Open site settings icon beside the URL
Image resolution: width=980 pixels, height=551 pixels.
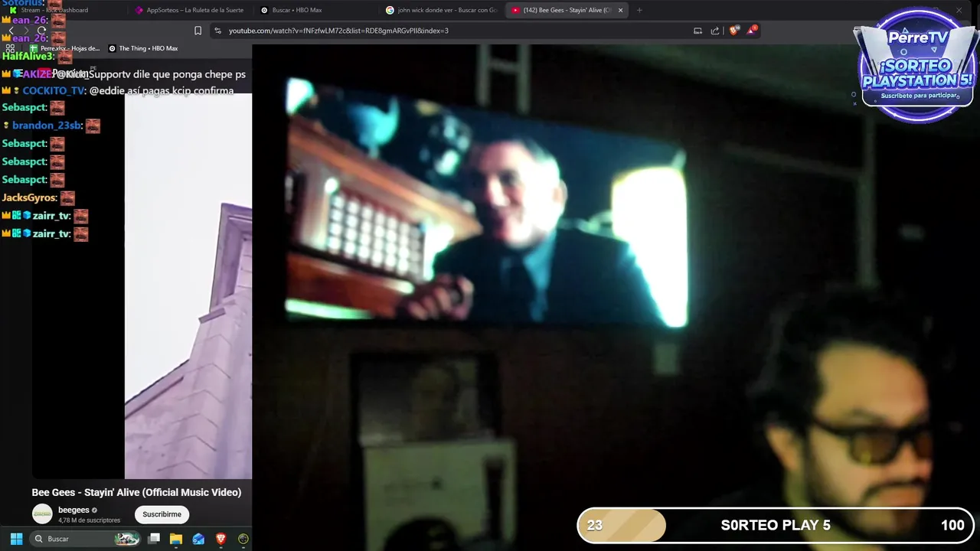(217, 31)
